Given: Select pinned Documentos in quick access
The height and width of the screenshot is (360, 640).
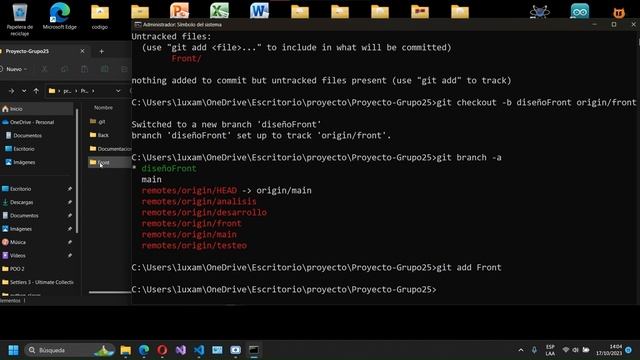Looking at the screenshot, I should 24,216.
